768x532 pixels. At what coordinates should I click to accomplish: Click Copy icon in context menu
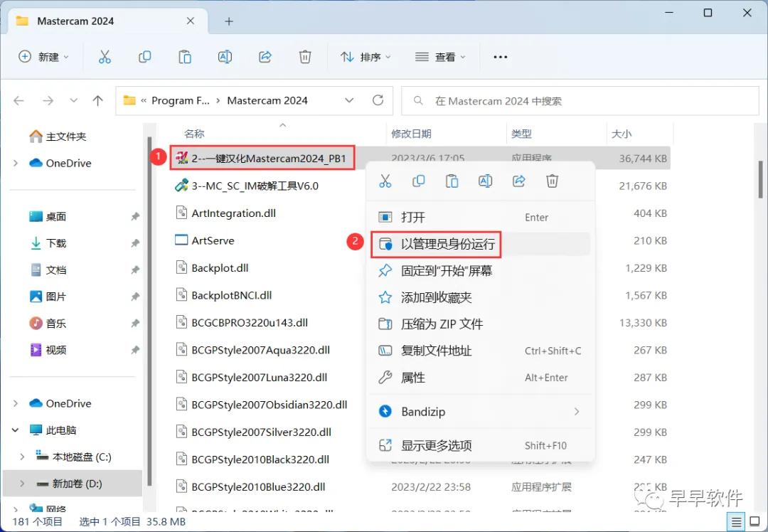coord(419,181)
